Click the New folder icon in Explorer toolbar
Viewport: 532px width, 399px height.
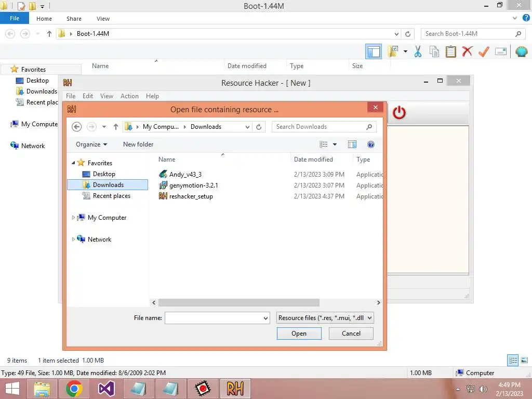[x=393, y=51]
